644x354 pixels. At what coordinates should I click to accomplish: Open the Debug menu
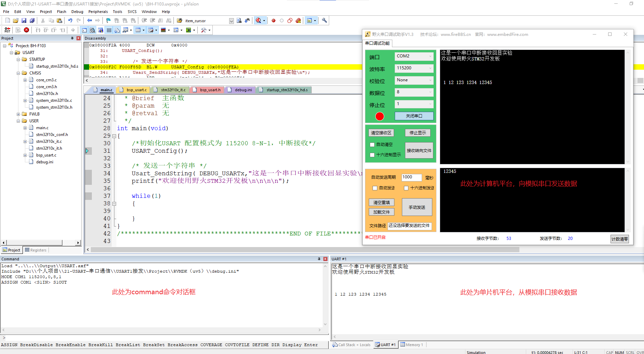point(77,12)
